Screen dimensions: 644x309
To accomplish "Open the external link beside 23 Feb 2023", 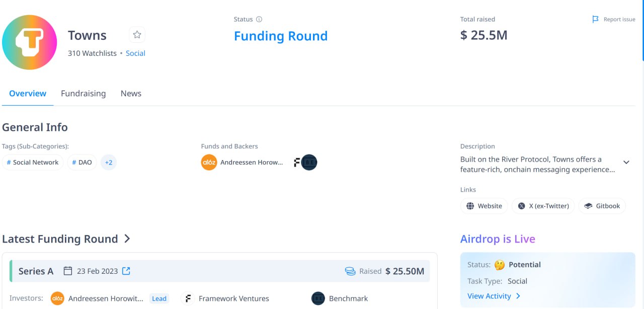I will pyautogui.click(x=126, y=271).
